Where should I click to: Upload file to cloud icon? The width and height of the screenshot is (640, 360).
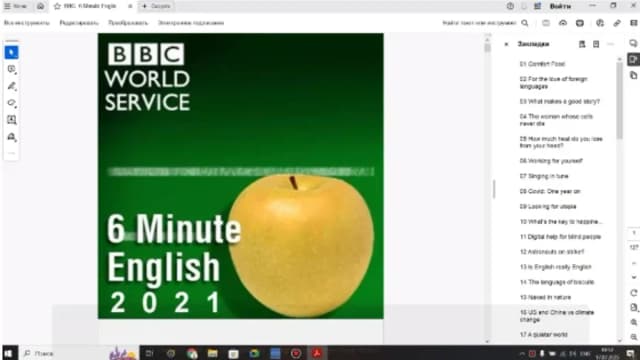[x=563, y=23]
